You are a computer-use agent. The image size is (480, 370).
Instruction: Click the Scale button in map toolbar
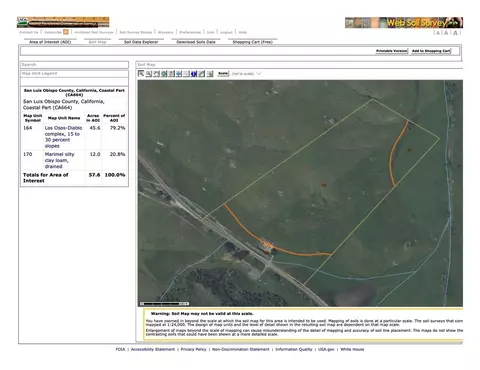pyautogui.click(x=223, y=74)
